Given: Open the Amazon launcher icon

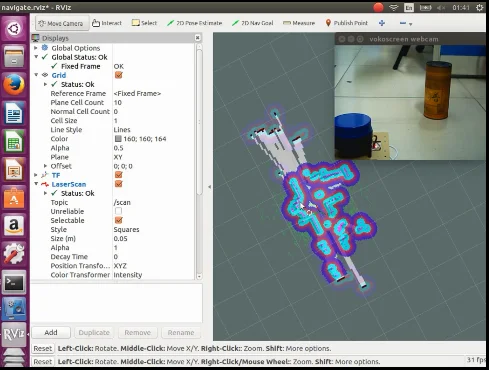Looking at the screenshot, I should [14, 226].
